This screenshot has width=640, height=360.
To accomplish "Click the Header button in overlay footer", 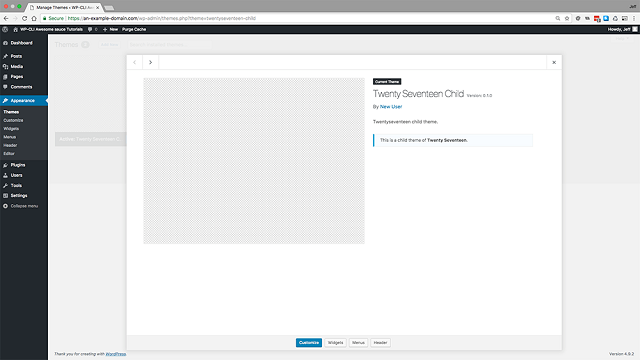I will click(x=380, y=342).
